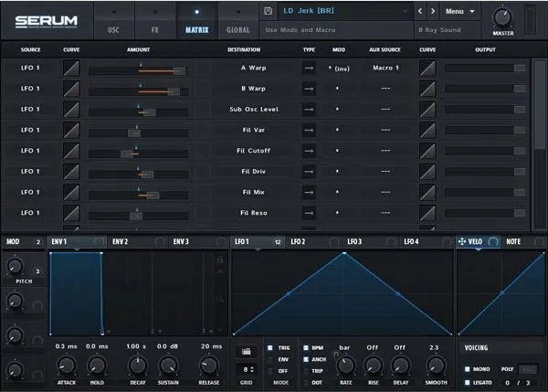Click the output slider for Sub Osc Level
Viewport: 548px width, 392px height.
click(485, 110)
